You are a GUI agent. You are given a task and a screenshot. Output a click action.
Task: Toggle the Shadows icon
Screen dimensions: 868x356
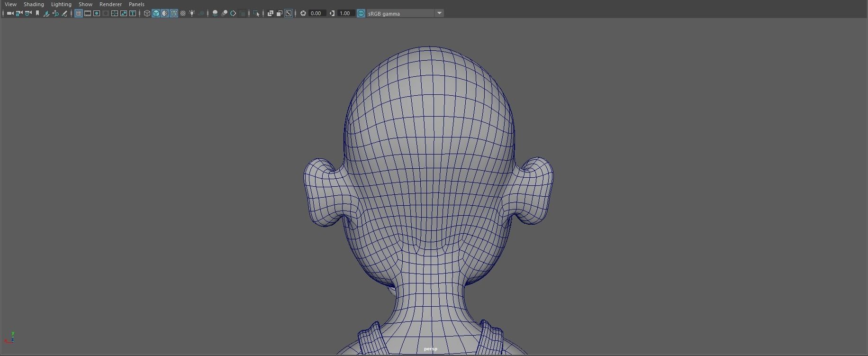(x=201, y=13)
